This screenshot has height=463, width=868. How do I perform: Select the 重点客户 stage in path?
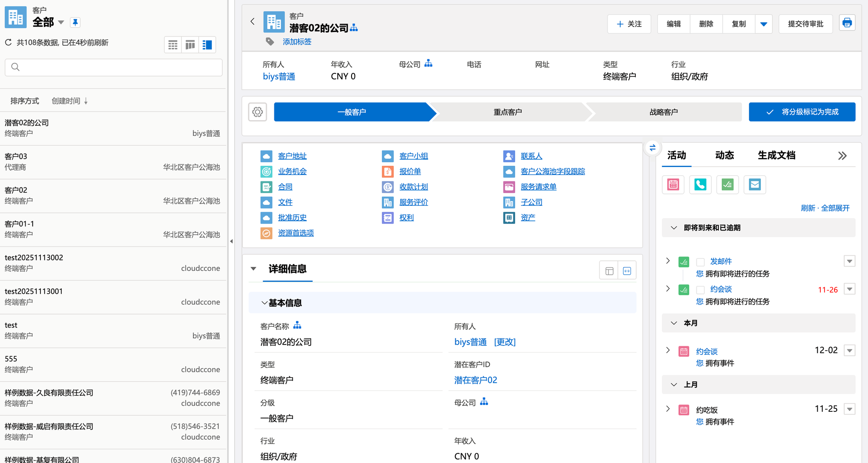tap(507, 112)
